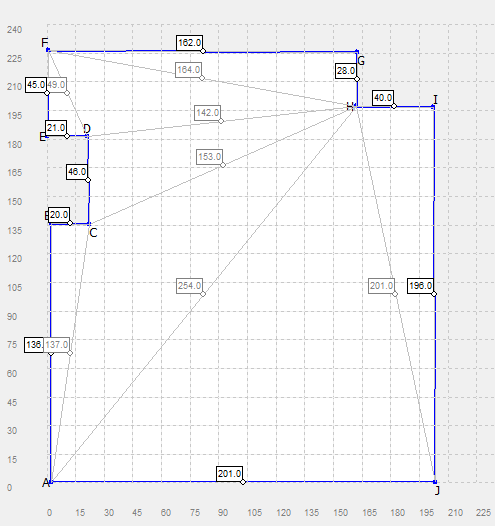The width and height of the screenshot is (495, 526).
Task: Select the gray 164.0 diagonal dimension label
Action: (188, 70)
